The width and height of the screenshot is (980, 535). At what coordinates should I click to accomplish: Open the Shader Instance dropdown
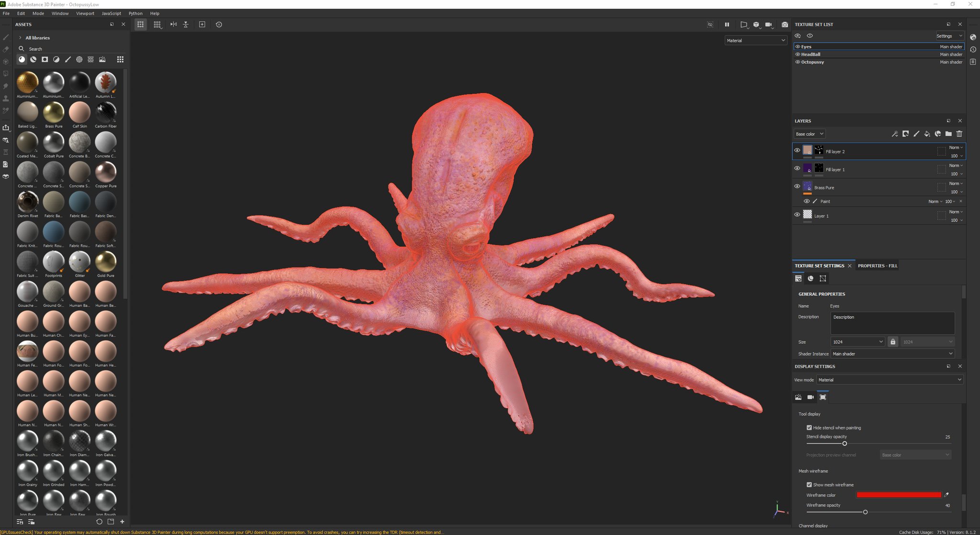click(892, 354)
